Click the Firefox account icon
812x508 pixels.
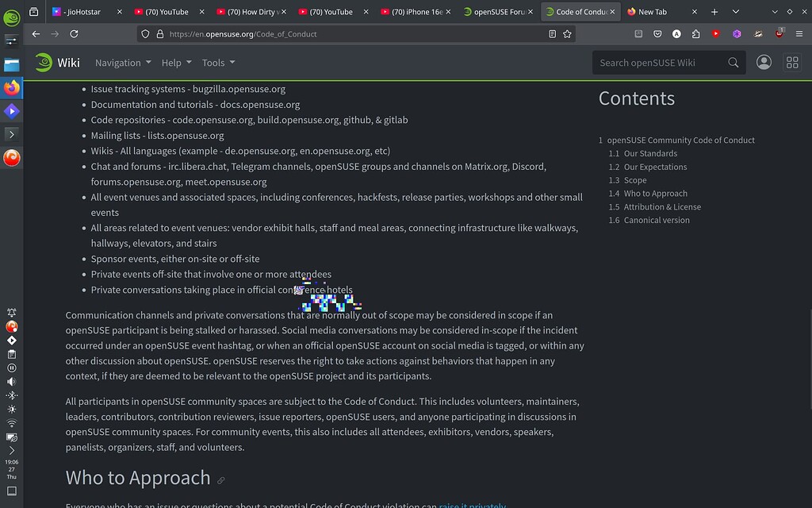click(764, 62)
